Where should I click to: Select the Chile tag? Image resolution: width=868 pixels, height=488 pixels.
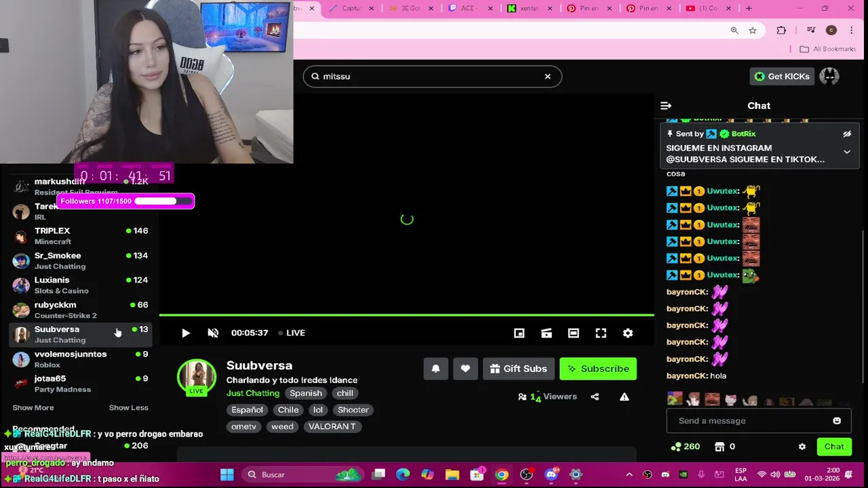point(288,410)
